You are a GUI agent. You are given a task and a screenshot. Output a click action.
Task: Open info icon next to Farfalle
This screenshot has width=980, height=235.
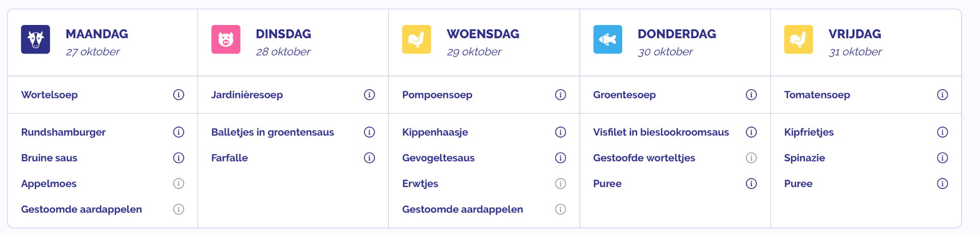point(370,158)
